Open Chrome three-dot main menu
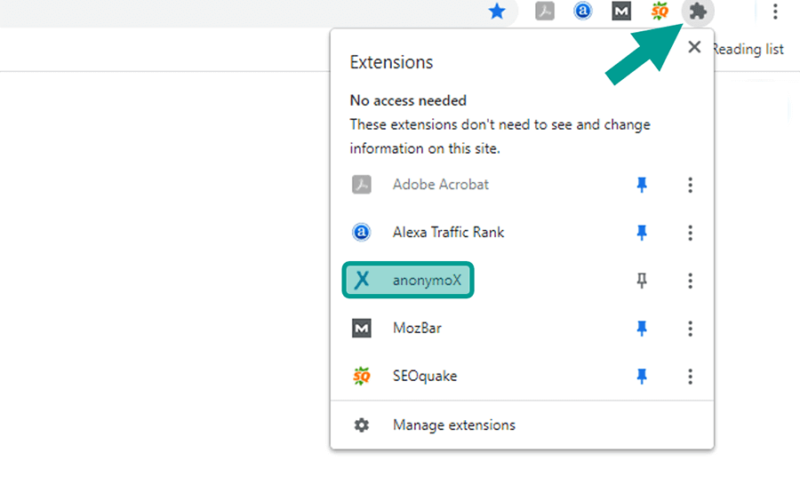 pos(775,11)
